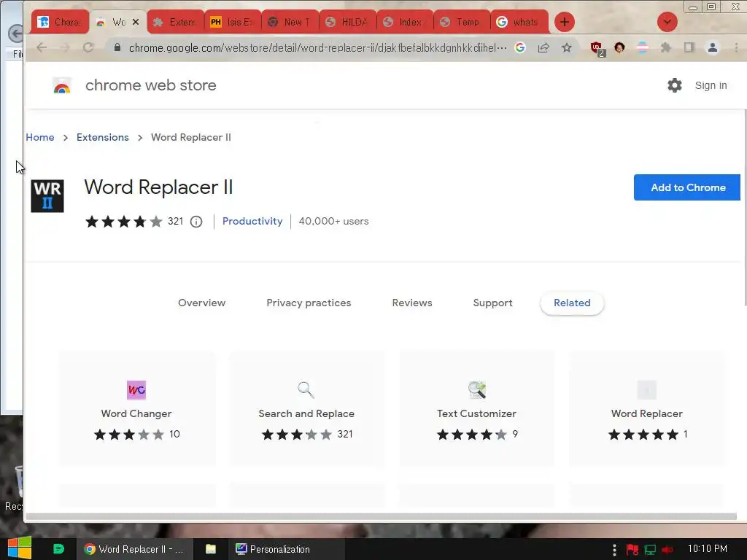The height and width of the screenshot is (560, 747).
Task: Open the uBlock Origin shield extension
Action: [597, 48]
